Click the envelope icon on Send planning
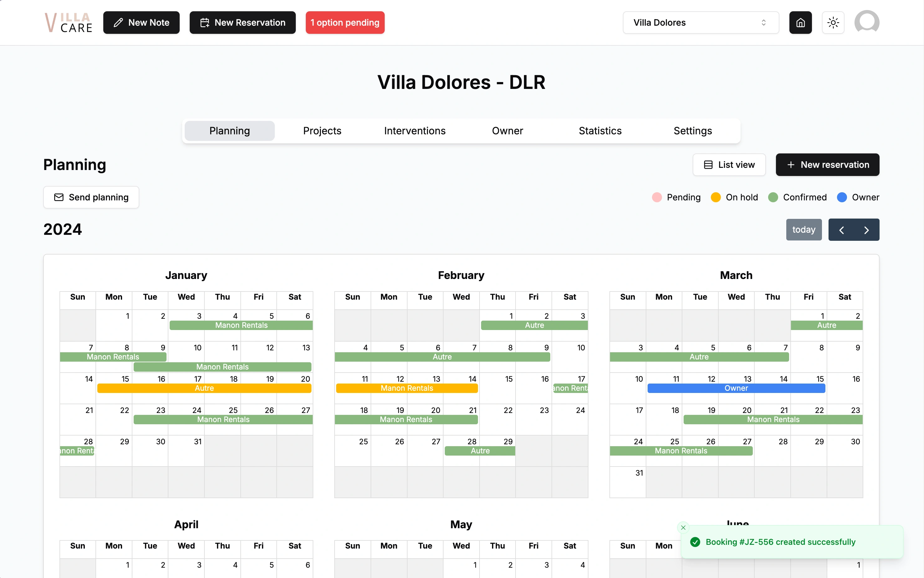Image resolution: width=924 pixels, height=578 pixels. tap(59, 197)
